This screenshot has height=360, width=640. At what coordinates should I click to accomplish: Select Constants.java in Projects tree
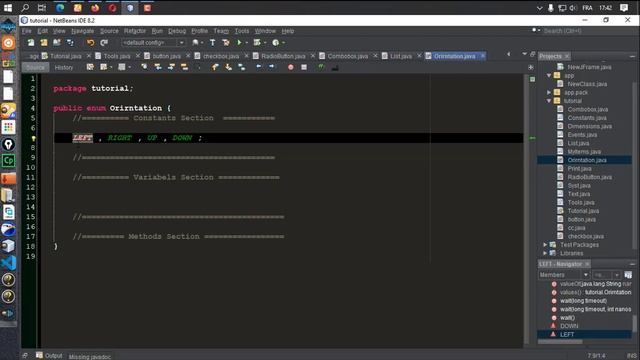587,118
